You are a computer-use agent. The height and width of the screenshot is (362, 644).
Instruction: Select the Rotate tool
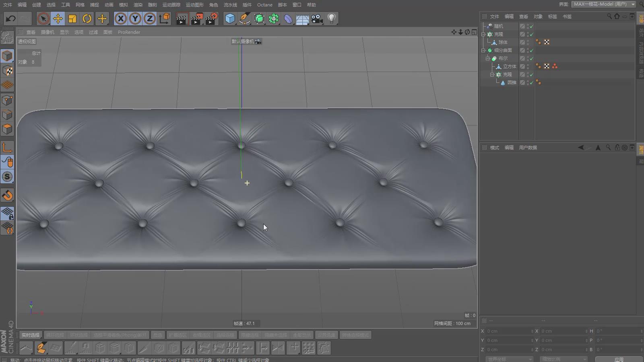click(x=87, y=19)
